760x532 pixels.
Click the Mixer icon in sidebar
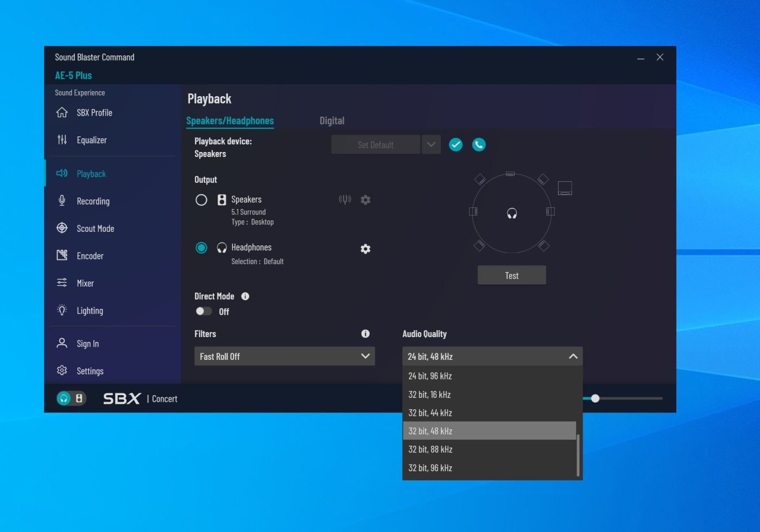pyautogui.click(x=62, y=283)
